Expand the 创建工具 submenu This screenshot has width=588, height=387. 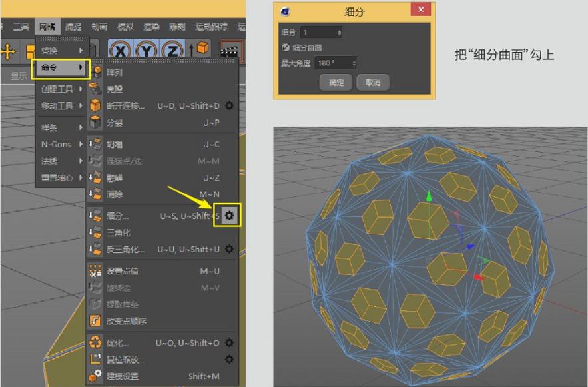tap(61, 89)
